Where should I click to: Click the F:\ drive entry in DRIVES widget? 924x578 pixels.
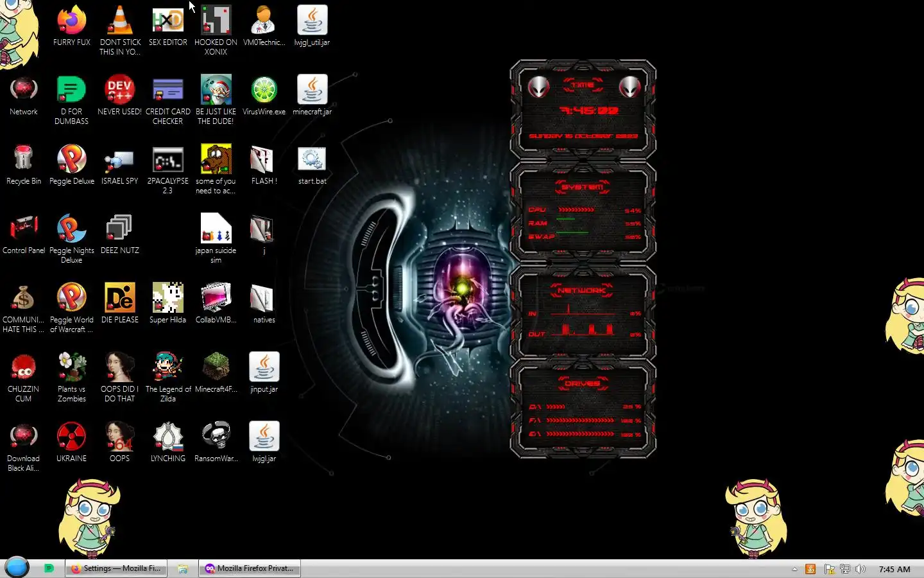[x=584, y=421]
